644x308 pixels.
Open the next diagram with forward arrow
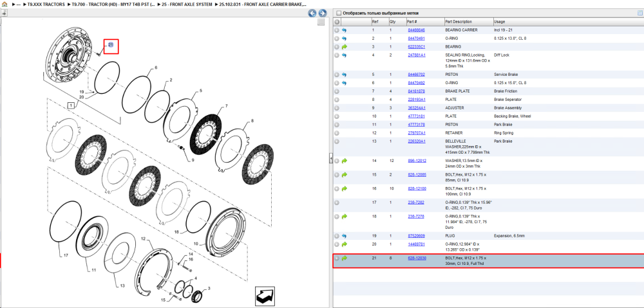tap(323, 13)
